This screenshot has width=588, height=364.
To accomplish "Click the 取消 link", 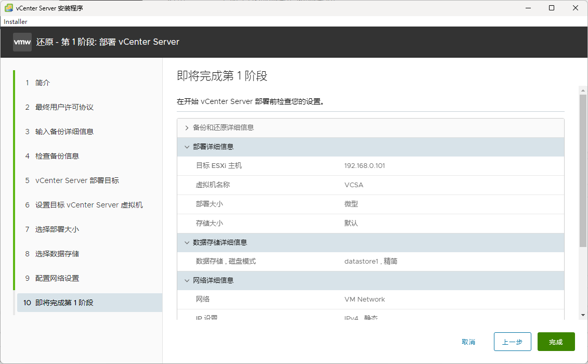I will 468,342.
